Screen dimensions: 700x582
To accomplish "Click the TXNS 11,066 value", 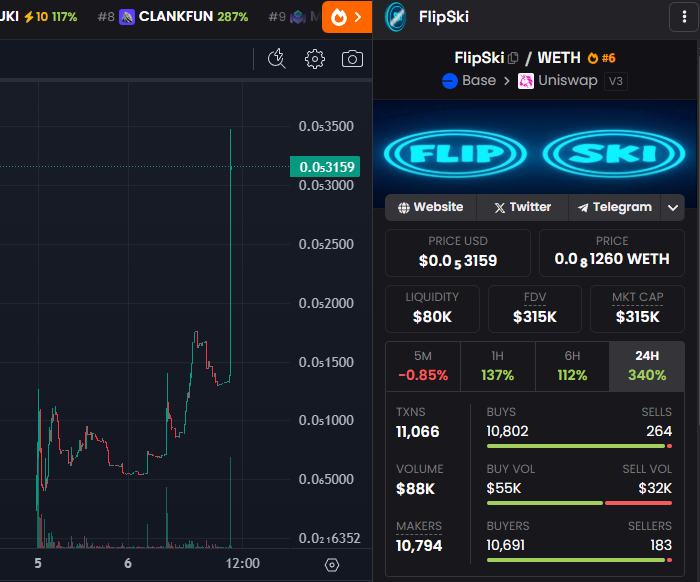I will [417, 432].
